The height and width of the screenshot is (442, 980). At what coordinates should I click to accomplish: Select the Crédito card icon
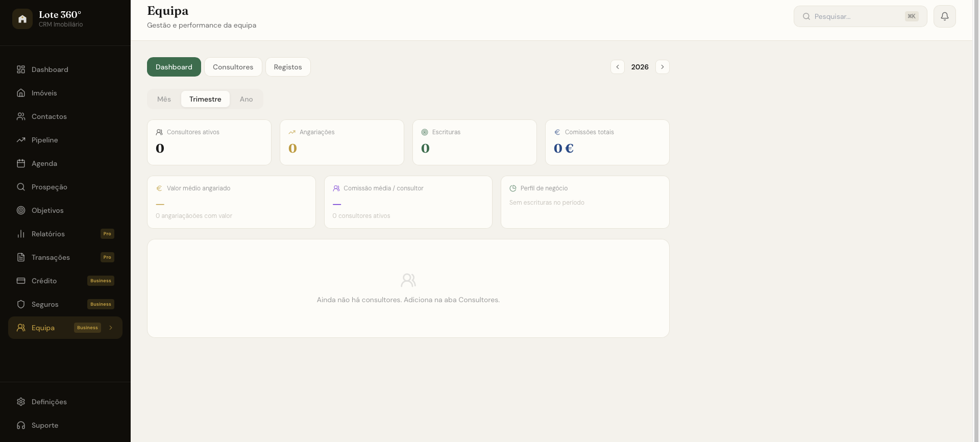click(x=21, y=281)
